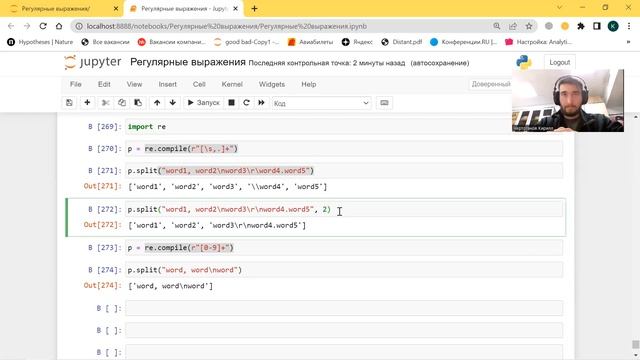Image resolution: width=640 pixels, height=360 pixels.
Task: Cut selected cells with scissors icon
Action: click(105, 103)
